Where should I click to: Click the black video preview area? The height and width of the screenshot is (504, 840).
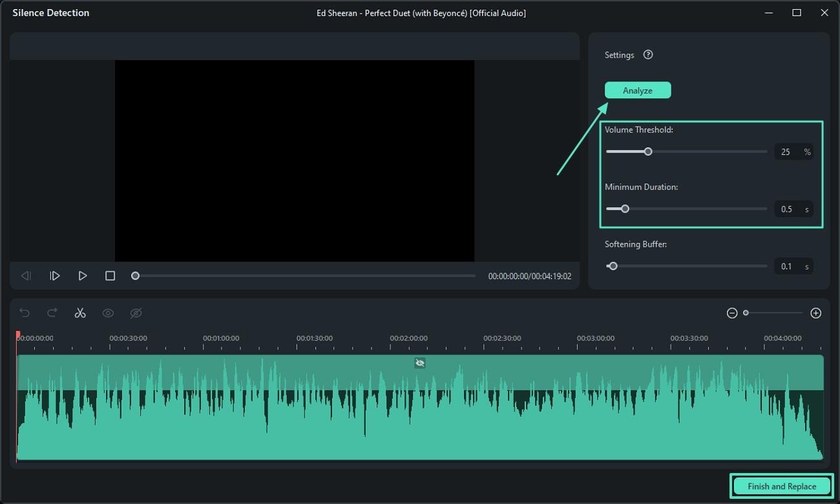pyautogui.click(x=295, y=161)
